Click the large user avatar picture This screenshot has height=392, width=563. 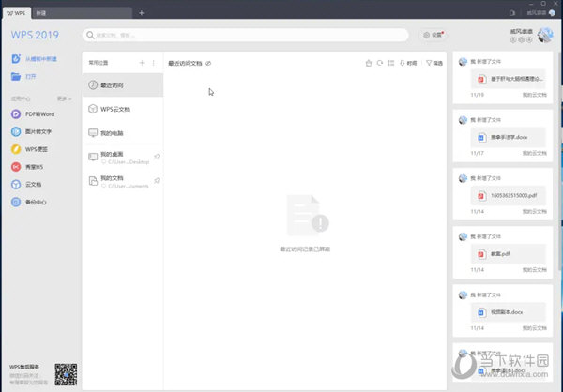click(x=545, y=36)
